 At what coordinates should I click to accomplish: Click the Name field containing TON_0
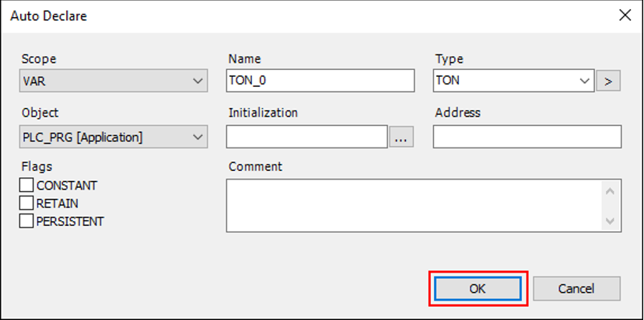[x=321, y=81]
